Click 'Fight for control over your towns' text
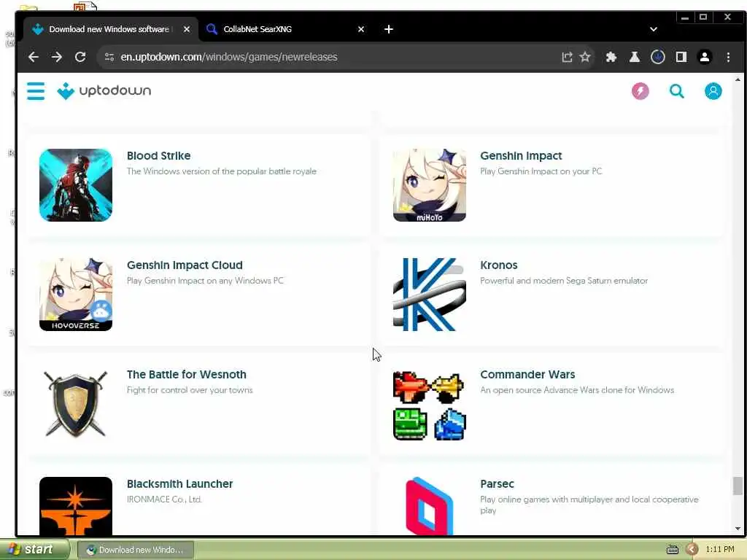Screen dimensions: 747x560 tap(190, 391)
